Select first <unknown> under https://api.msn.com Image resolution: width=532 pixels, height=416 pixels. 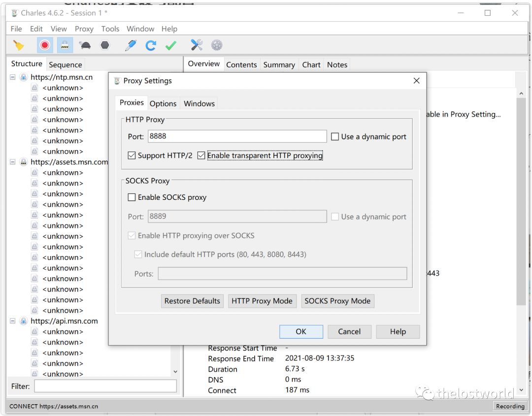pyautogui.click(x=63, y=332)
